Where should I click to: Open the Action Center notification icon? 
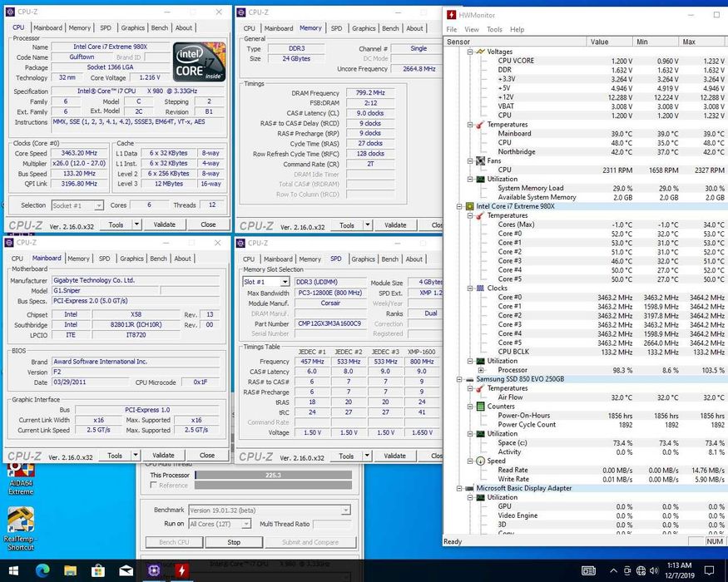click(709, 570)
